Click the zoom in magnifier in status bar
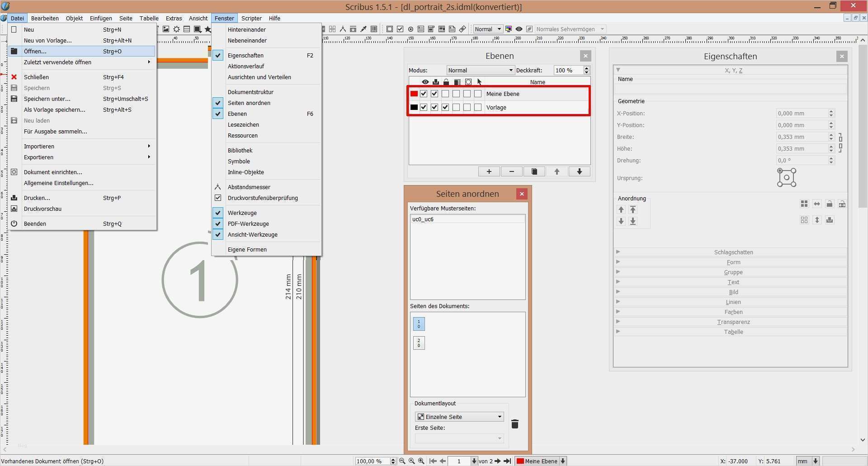This screenshot has width=868, height=466. 421,461
